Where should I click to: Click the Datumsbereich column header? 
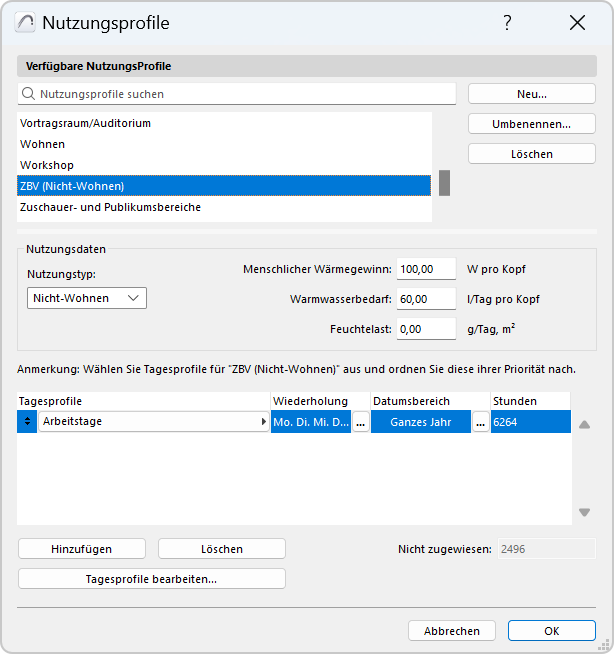coord(430,401)
